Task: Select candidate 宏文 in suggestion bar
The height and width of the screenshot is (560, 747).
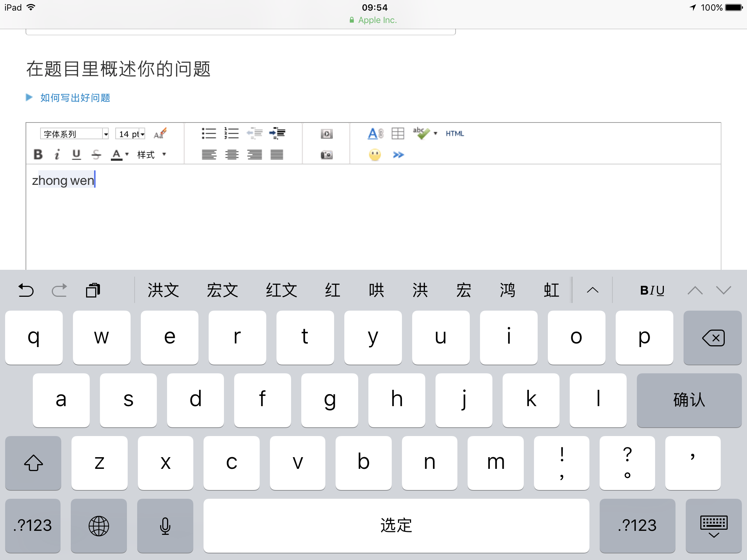Action: (x=222, y=290)
